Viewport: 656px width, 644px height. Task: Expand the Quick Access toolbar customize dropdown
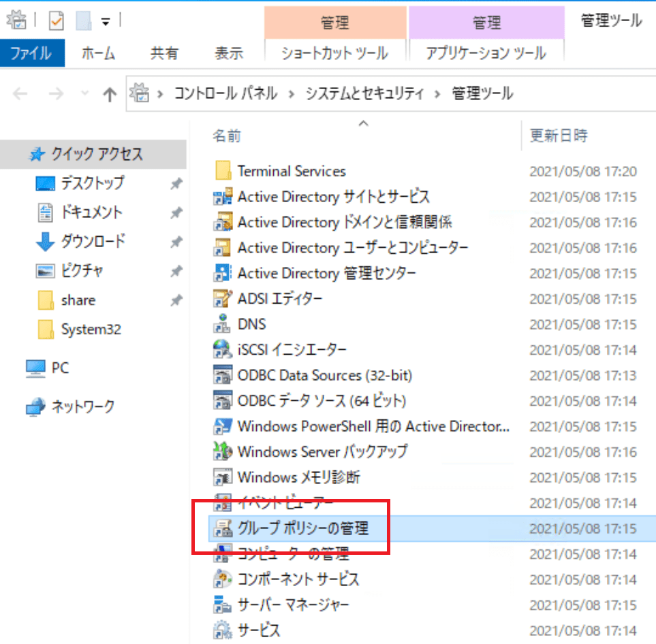(106, 22)
